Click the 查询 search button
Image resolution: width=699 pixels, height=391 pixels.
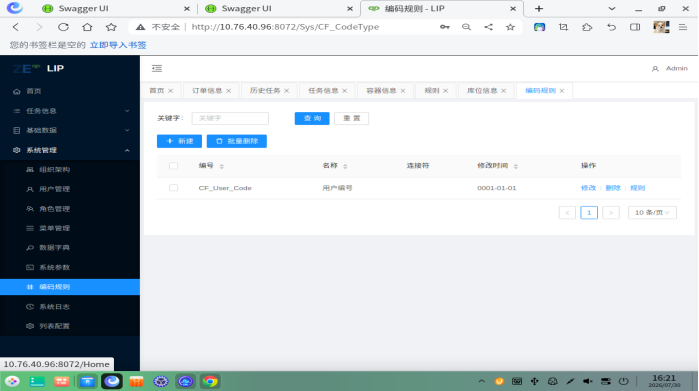coord(312,118)
